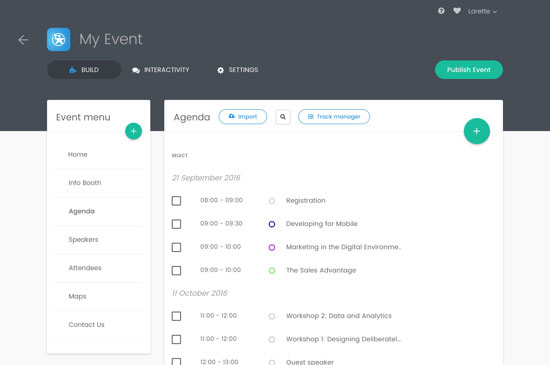Check the Marketing in the Digital checkbox
Image resolution: width=550 pixels, height=365 pixels.
176,247
